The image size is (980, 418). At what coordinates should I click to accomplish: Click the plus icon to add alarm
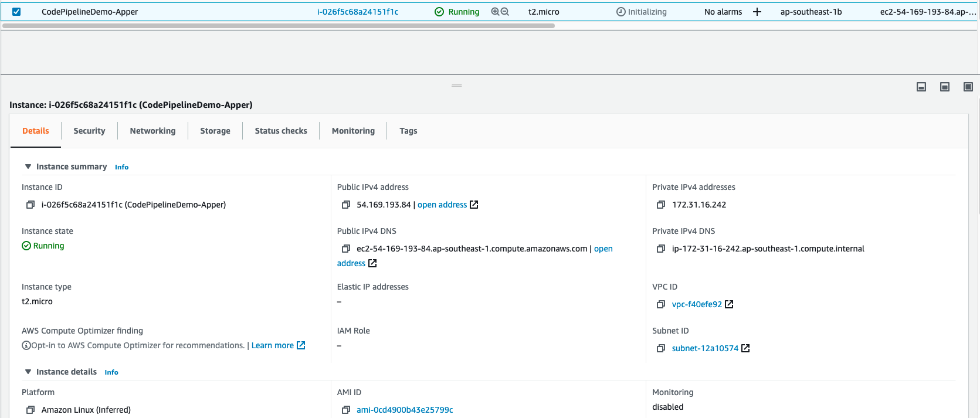(x=757, y=12)
